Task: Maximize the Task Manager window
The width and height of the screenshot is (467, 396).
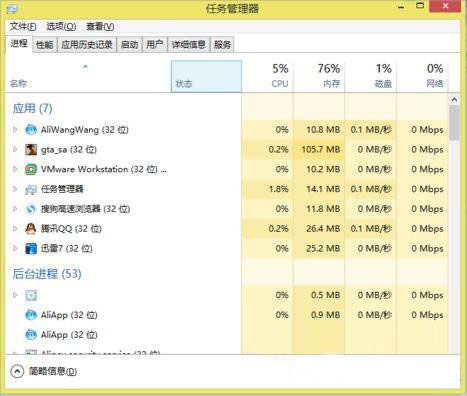Action: point(420,6)
